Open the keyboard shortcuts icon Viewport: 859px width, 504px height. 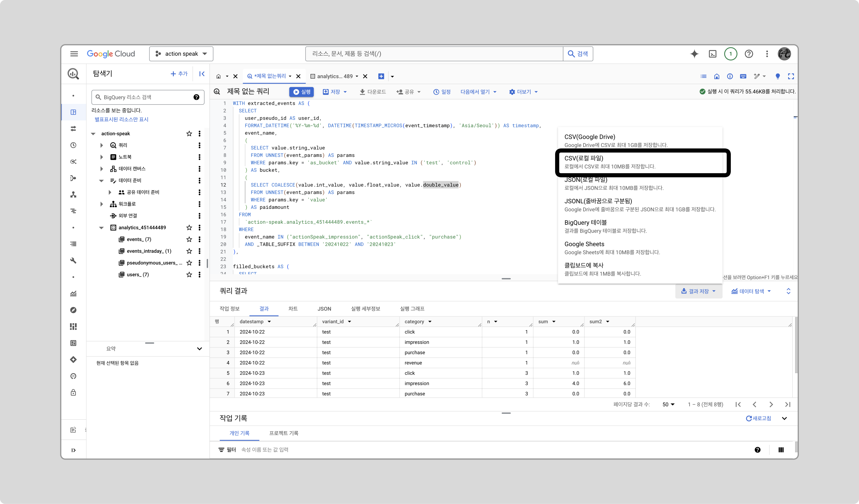743,76
